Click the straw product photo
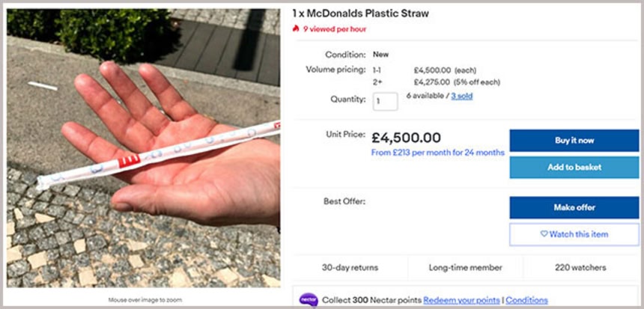The image size is (644, 309). coord(143,148)
